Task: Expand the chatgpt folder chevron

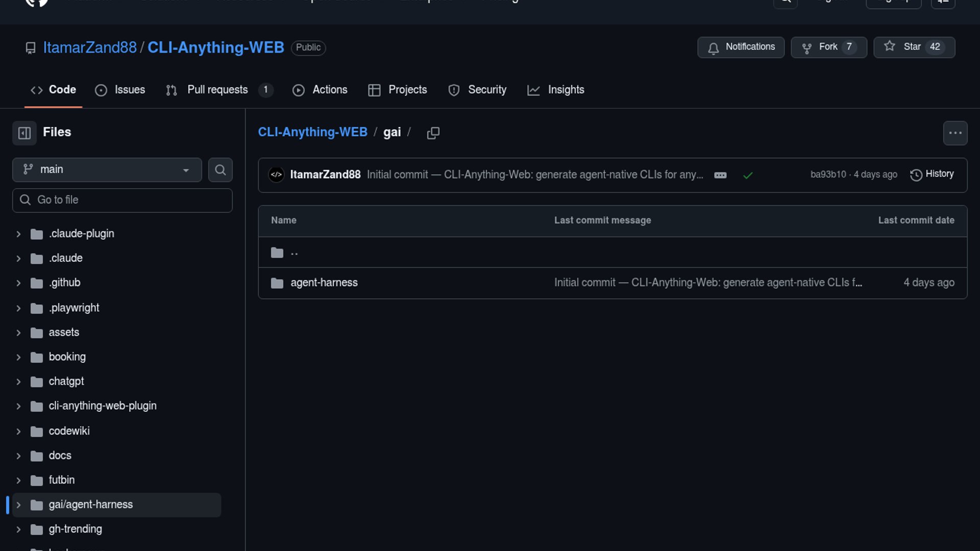Action: [18, 382]
